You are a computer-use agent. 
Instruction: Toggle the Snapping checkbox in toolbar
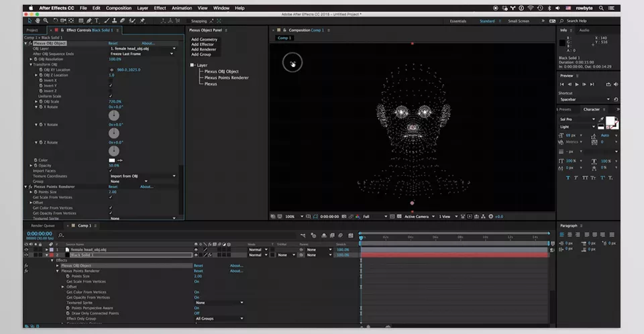pos(189,21)
